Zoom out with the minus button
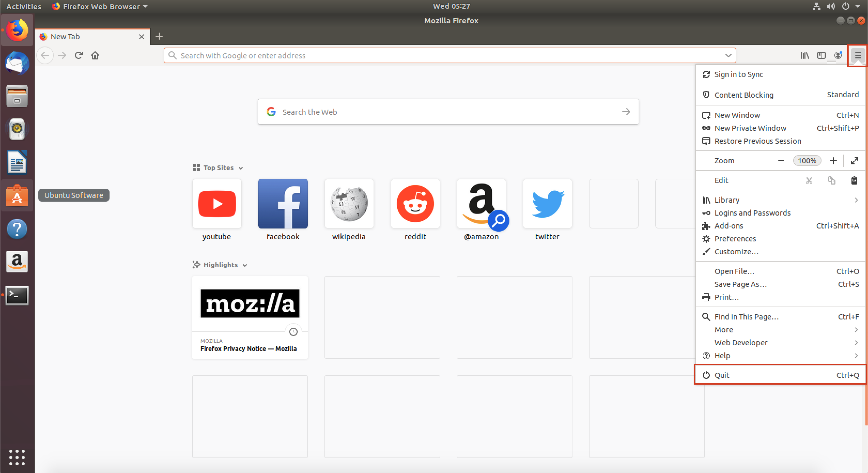Viewport: 868px width, 473px height. click(781, 161)
